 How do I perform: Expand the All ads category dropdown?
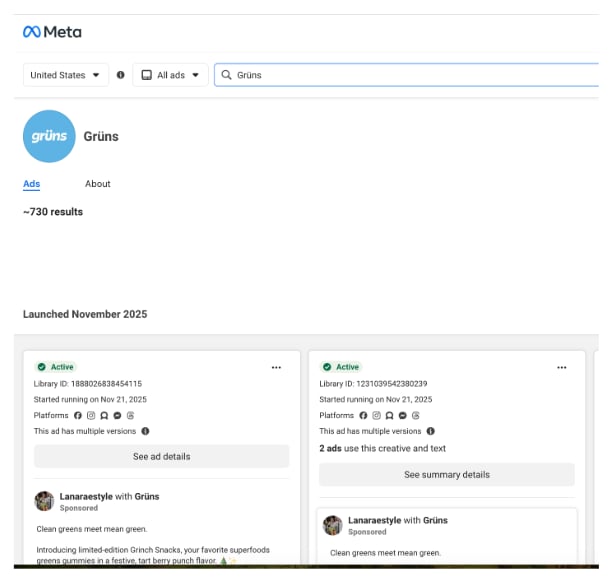[169, 75]
